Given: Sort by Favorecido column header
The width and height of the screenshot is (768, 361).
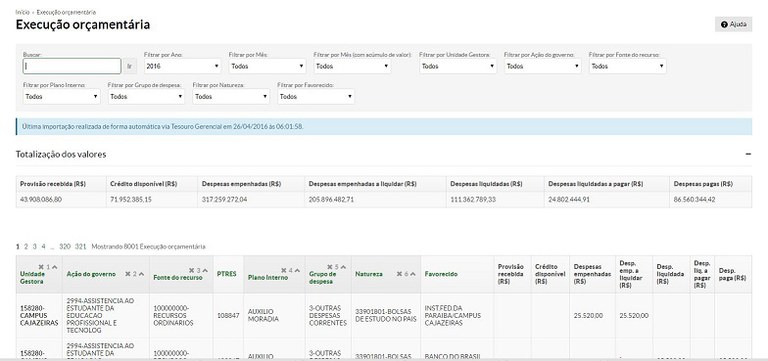Looking at the screenshot, I should click(441, 274).
